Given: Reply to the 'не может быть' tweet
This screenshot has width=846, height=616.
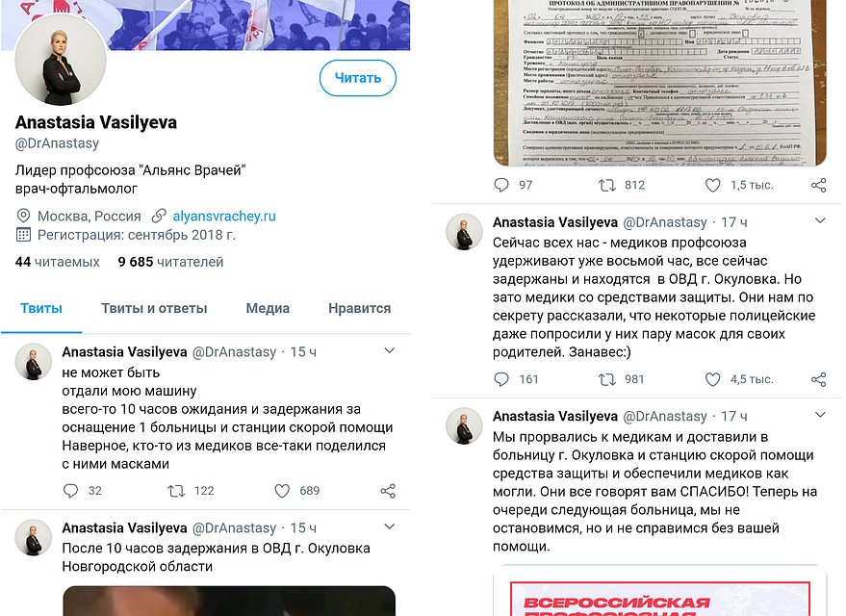Looking at the screenshot, I should click(70, 490).
